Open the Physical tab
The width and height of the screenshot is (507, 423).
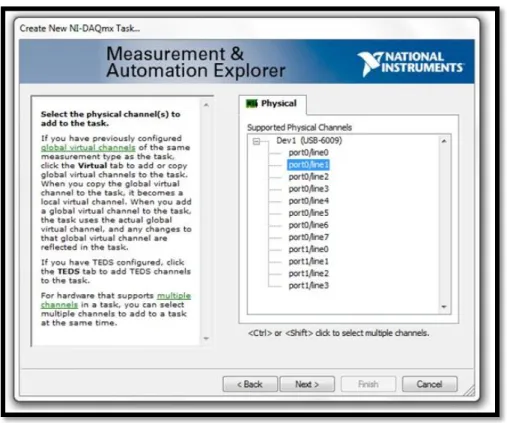[x=273, y=104]
